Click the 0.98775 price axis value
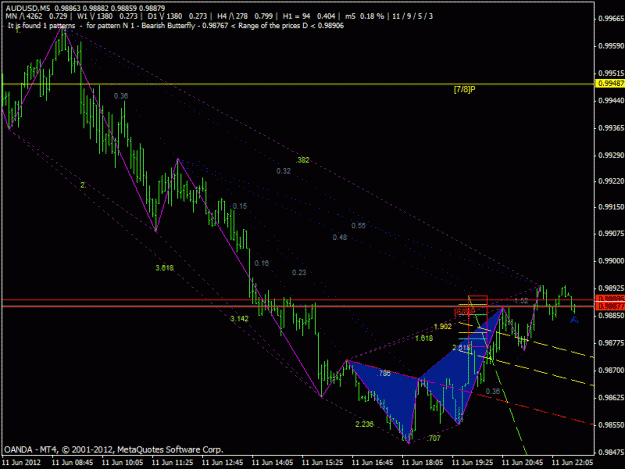 (x=611, y=343)
